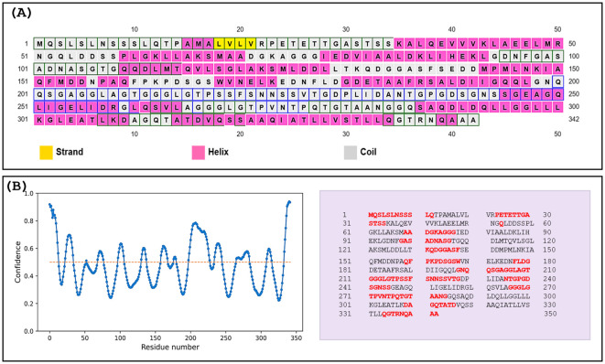The width and height of the screenshot is (605, 364).
Task: Select the 'Coil' legend label
Action: 368,152
